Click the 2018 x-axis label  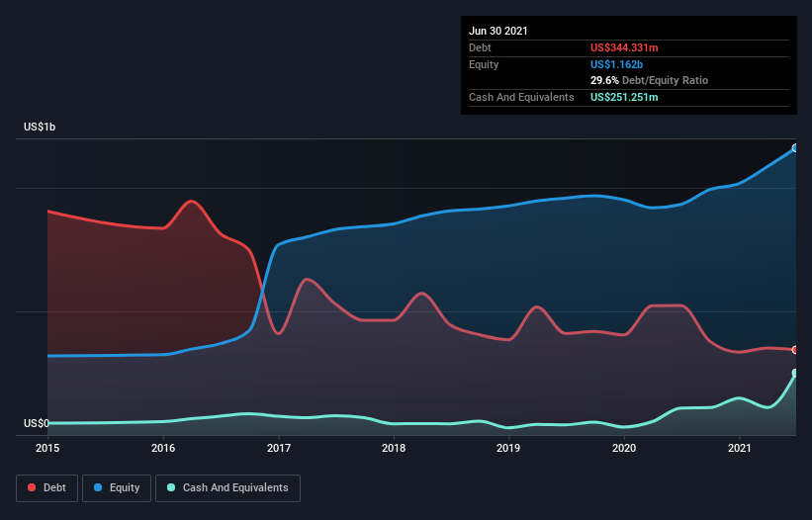tap(394, 448)
